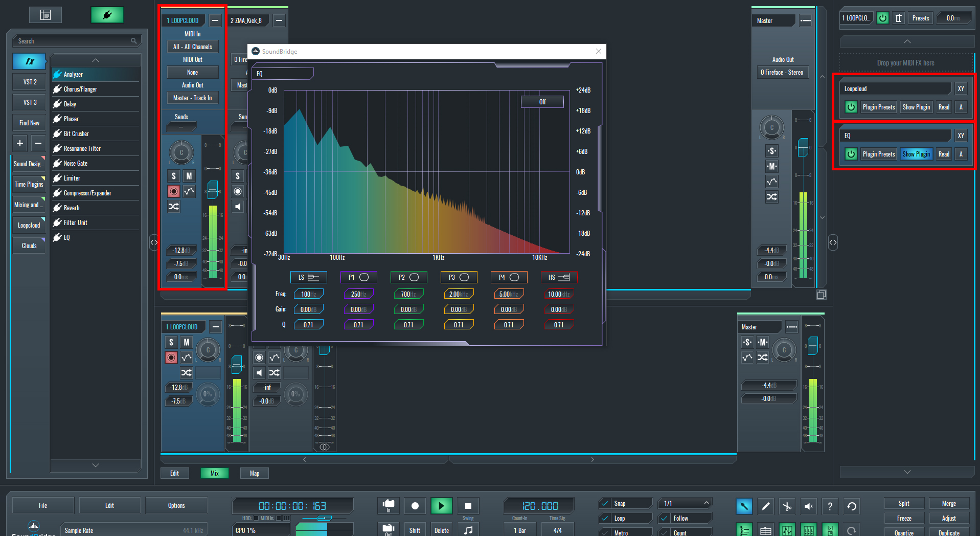Click the transport Stop button
Viewport: 980px width, 536px height.
pos(468,506)
